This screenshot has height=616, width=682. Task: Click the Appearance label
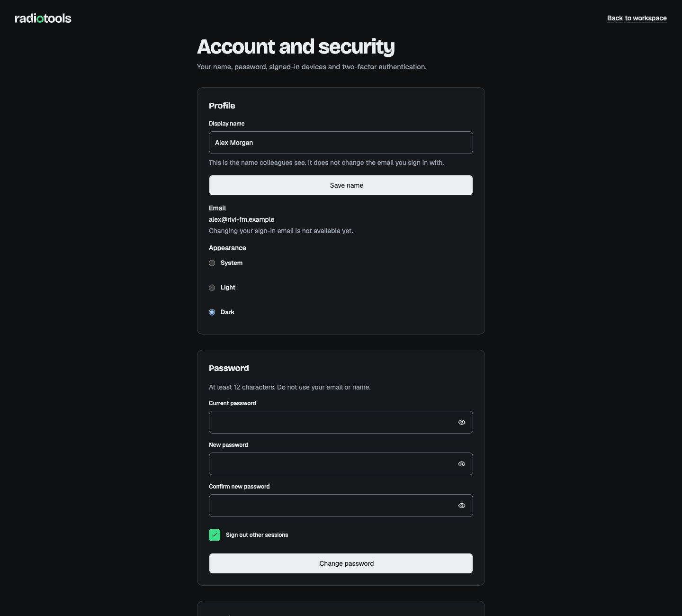pos(227,248)
